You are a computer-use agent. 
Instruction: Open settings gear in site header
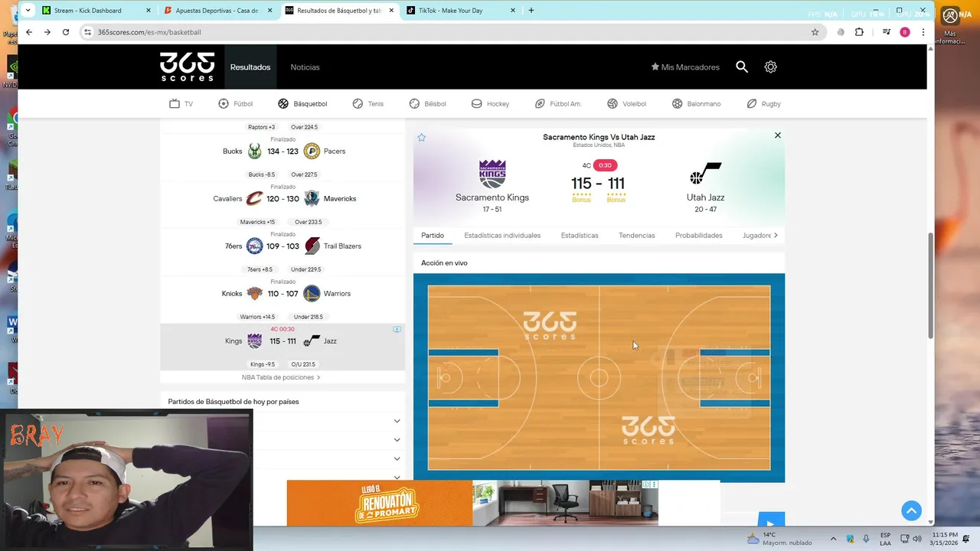pyautogui.click(x=770, y=67)
